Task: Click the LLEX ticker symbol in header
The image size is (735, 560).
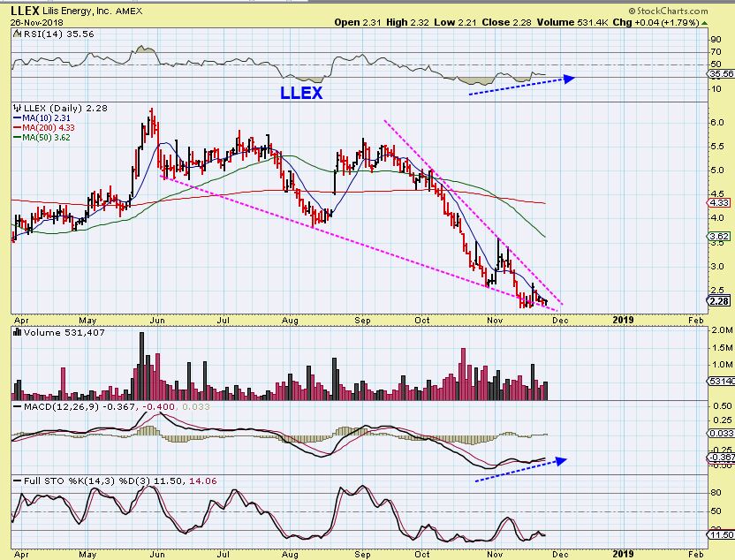Action: point(25,11)
